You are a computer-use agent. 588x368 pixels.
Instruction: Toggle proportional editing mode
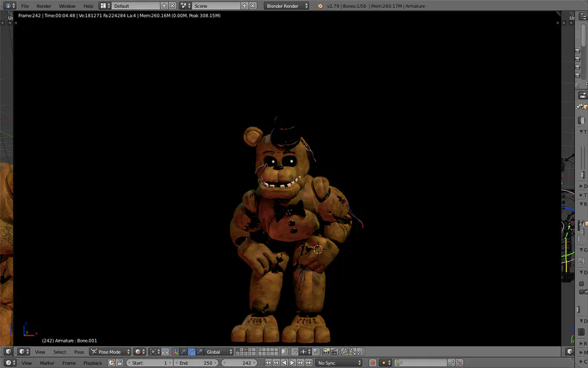295,352
